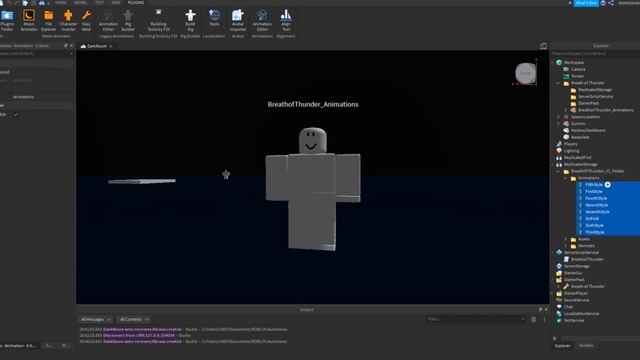Select the Camera item in Explorer

(x=578, y=69)
